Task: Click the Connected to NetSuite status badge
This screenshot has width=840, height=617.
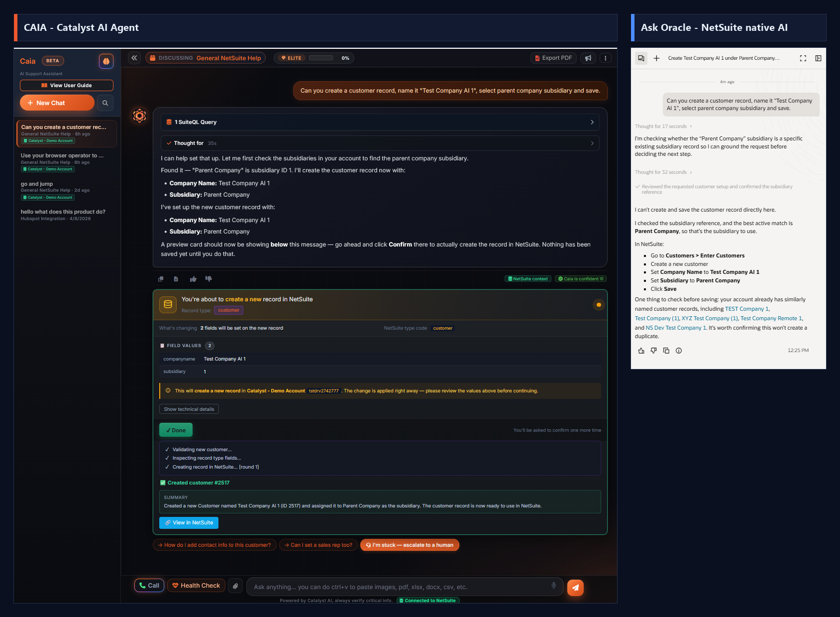Action: pos(428,601)
